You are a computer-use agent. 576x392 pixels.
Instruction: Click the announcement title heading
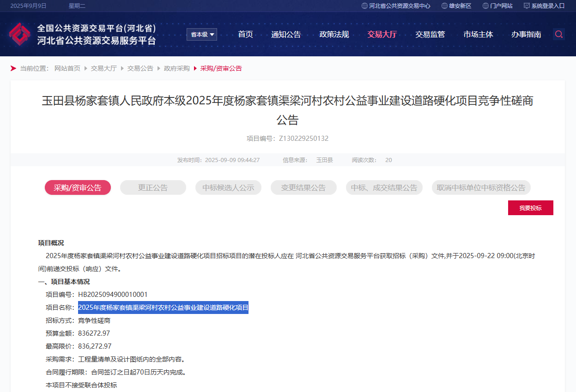tap(287, 110)
